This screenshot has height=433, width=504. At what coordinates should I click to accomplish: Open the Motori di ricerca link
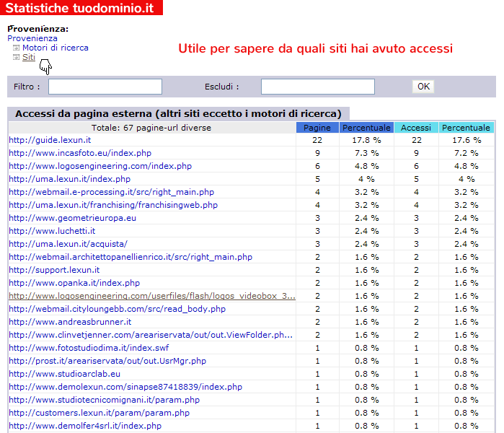click(x=56, y=48)
